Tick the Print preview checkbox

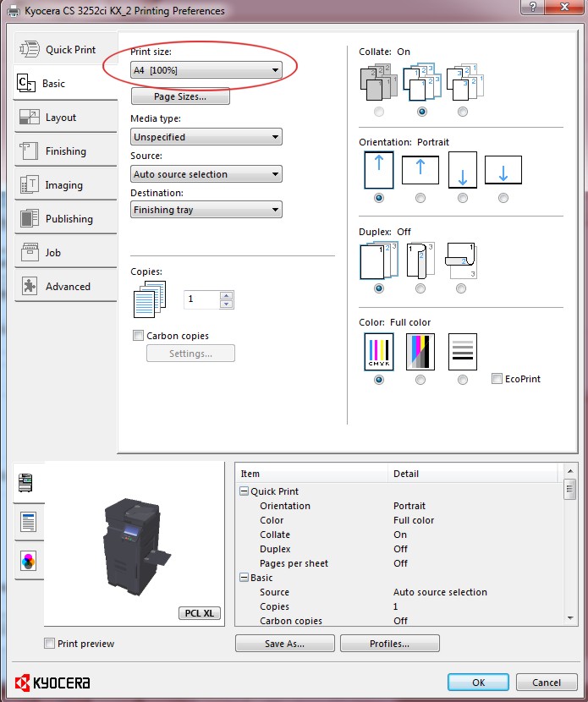[49, 644]
